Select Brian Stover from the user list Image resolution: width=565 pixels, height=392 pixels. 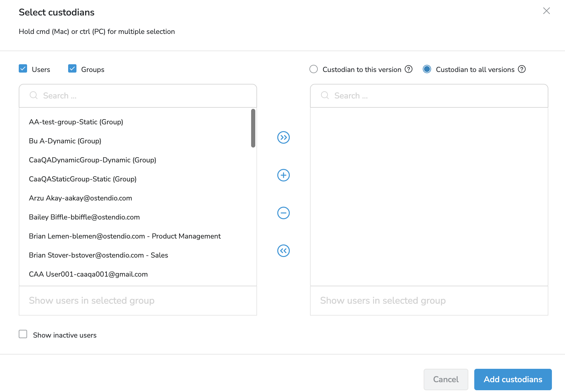(x=98, y=255)
